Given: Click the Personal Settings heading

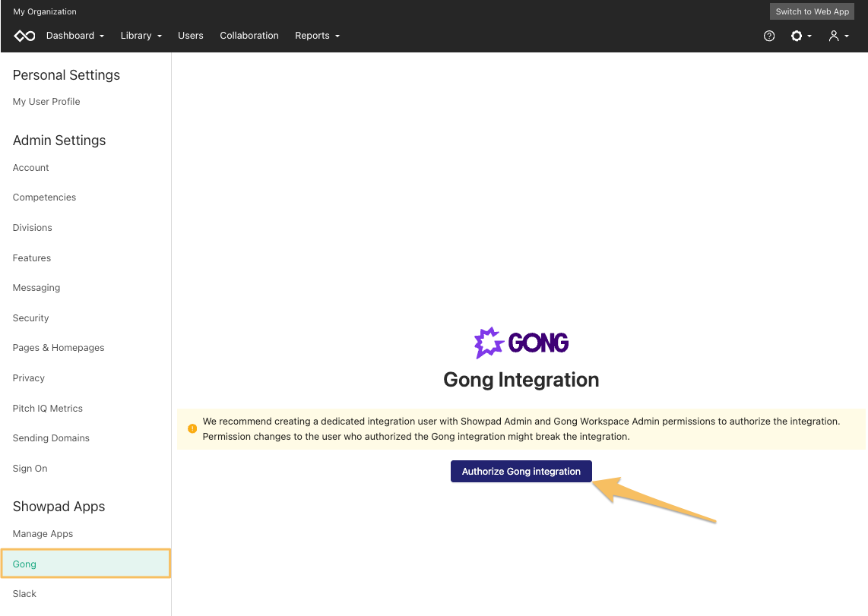Looking at the screenshot, I should click(x=66, y=75).
